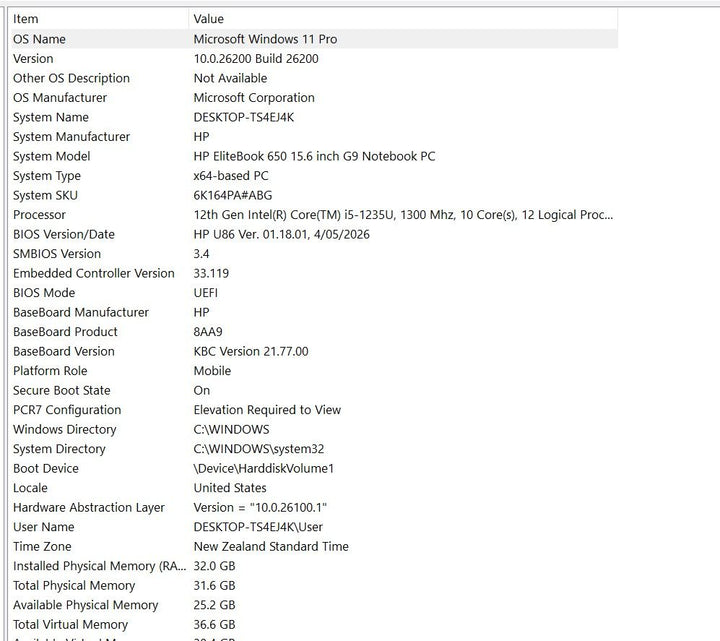Click Platform Role value Mobile
The width and height of the screenshot is (720, 641).
[x=212, y=371]
